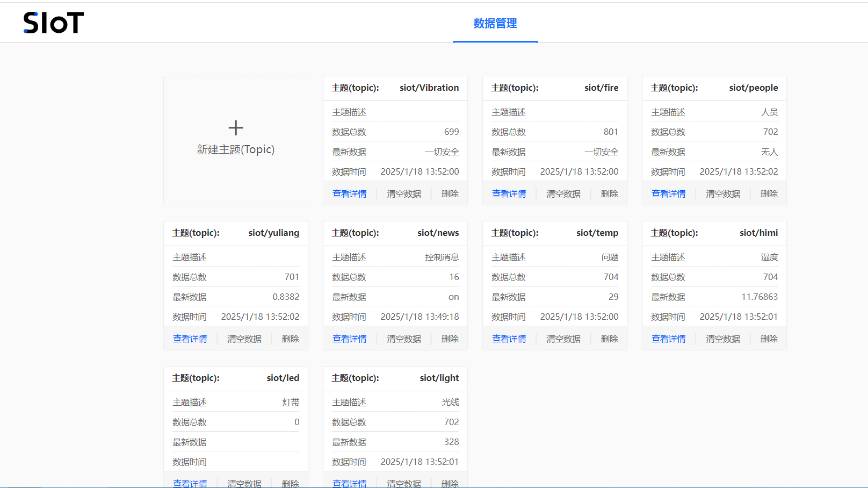The height and width of the screenshot is (488, 868).
Task: Select latest value 11.76863 in siot/himi
Action: pyautogui.click(x=759, y=297)
